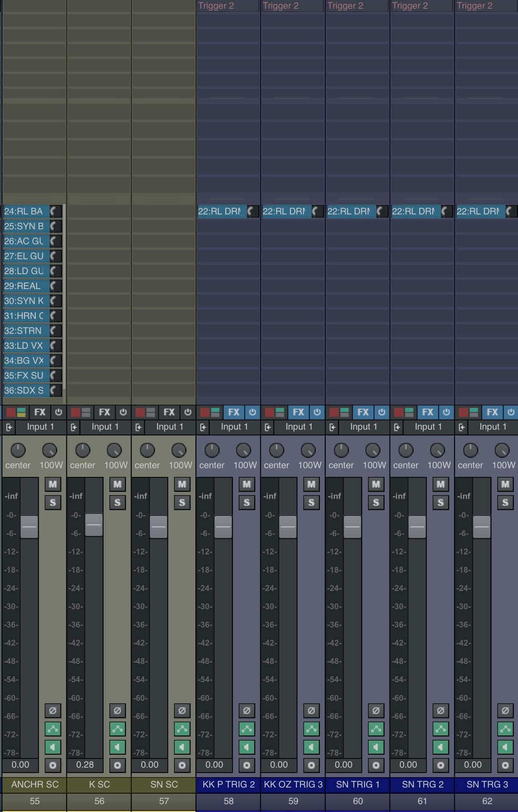Solo the K SC track

(117, 503)
